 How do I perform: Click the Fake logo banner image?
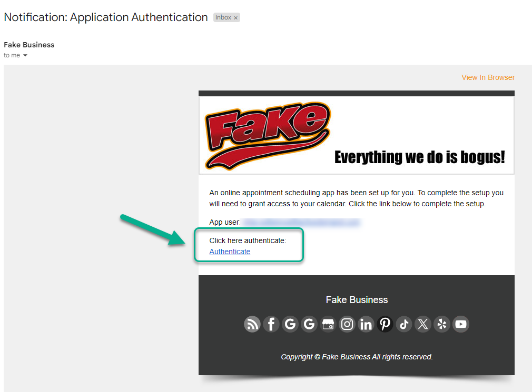(268, 136)
